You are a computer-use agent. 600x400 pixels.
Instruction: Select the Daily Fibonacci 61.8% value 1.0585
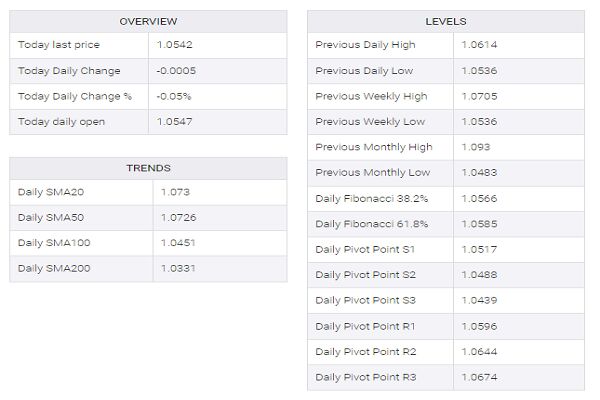click(479, 224)
